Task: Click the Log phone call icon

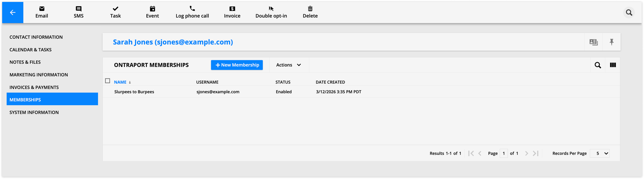Action: [x=192, y=9]
